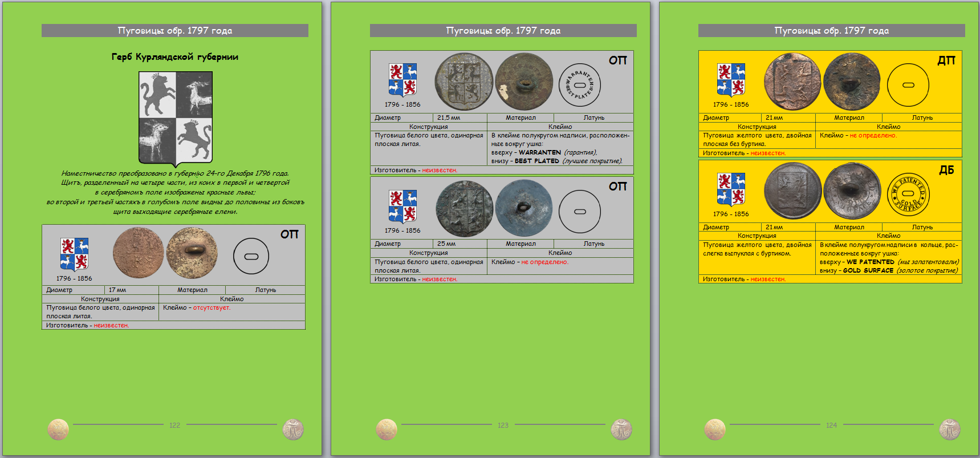The height and width of the screenshot is (458, 980).
Task: Click the red 'отсутствует' stamp text
Action: tap(212, 307)
